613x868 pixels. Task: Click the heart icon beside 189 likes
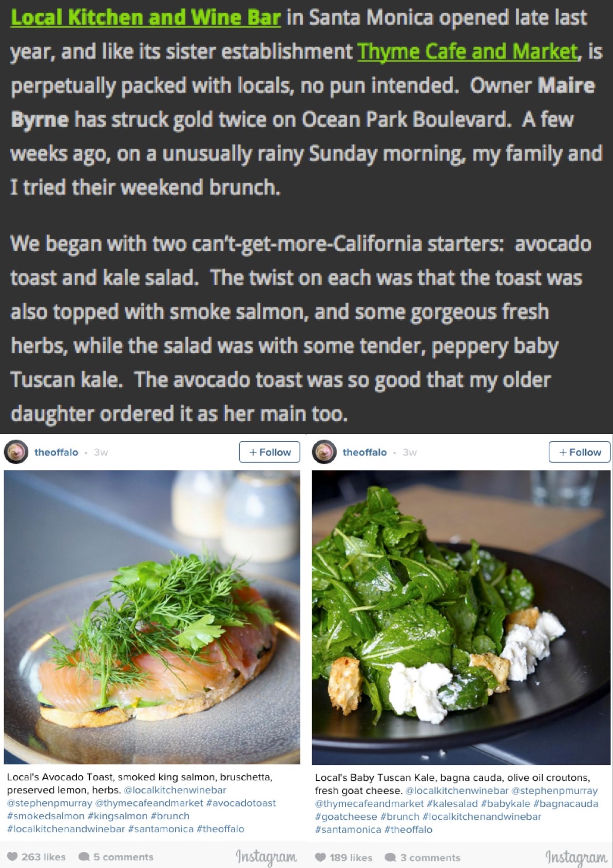(320, 857)
